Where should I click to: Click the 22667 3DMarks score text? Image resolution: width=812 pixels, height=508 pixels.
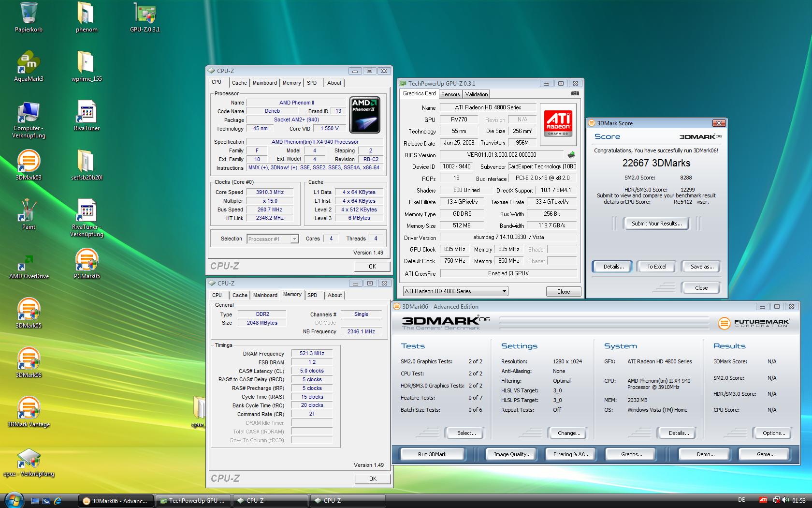(x=656, y=163)
